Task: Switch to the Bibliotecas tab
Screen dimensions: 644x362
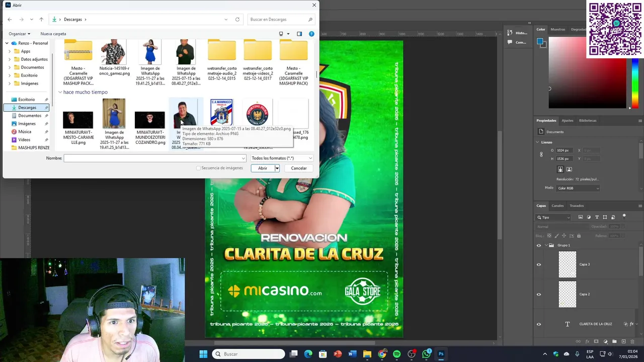Action: click(x=588, y=121)
